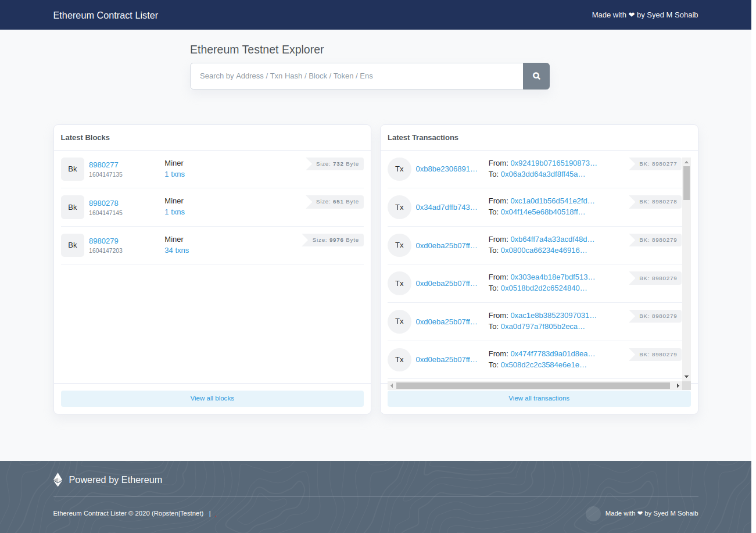Click timestamp 1604147203
Image resolution: width=756 pixels, height=533 pixels.
tap(106, 251)
